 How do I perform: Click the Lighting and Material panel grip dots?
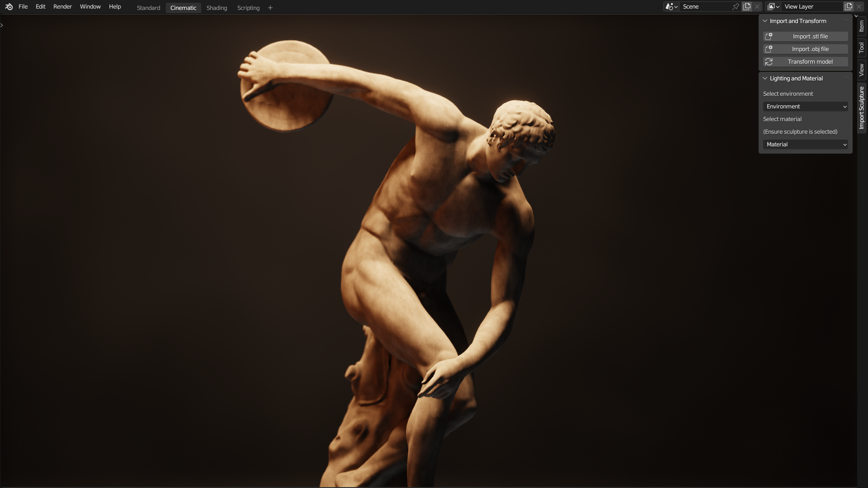coord(846,78)
